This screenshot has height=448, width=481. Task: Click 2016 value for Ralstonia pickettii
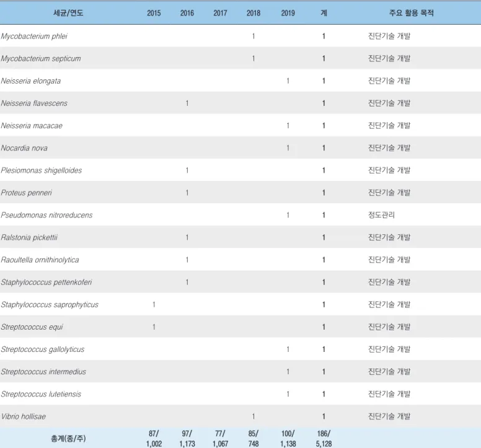(x=187, y=238)
